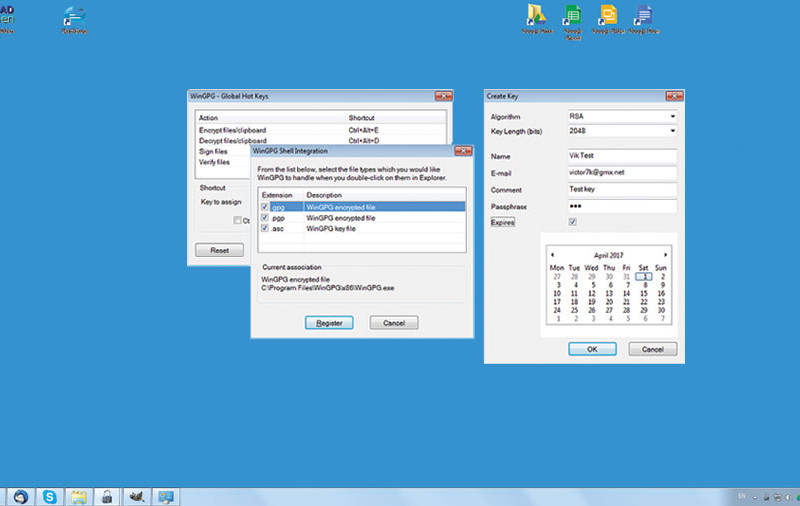The width and height of the screenshot is (800, 506).
Task: Open Windows Explorer from the taskbar
Action: pyautogui.click(x=79, y=496)
